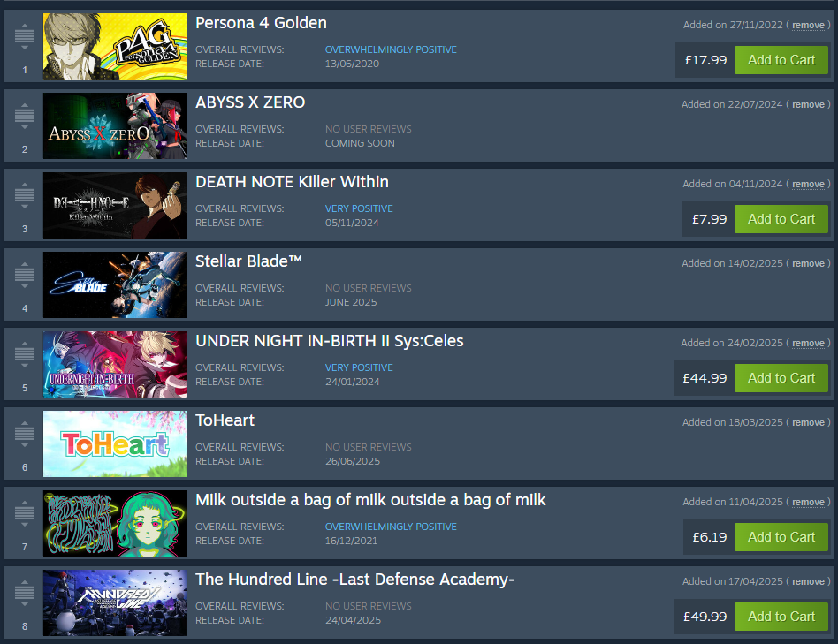This screenshot has width=838, height=644.
Task: Click drag handle for Milk outside a bag row
Action: pyautogui.click(x=25, y=513)
